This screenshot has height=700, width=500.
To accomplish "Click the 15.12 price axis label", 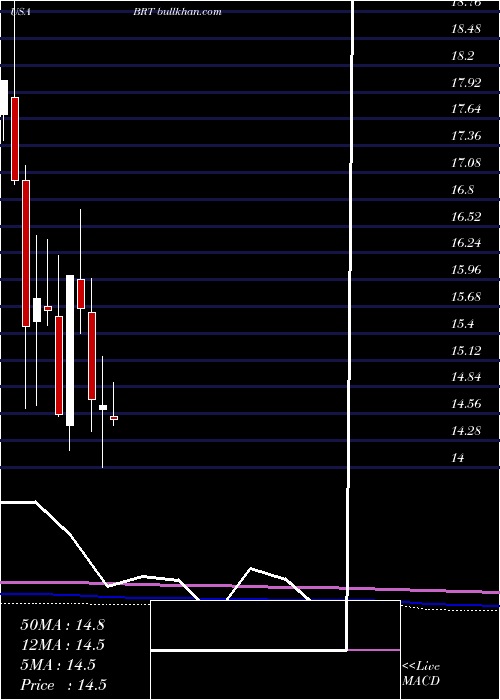I will 466,350.
